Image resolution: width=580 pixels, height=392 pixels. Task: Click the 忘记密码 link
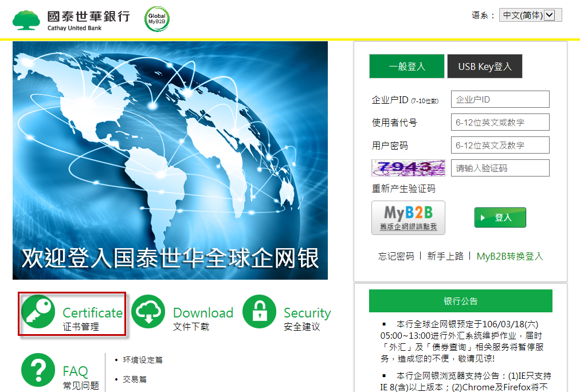click(396, 256)
